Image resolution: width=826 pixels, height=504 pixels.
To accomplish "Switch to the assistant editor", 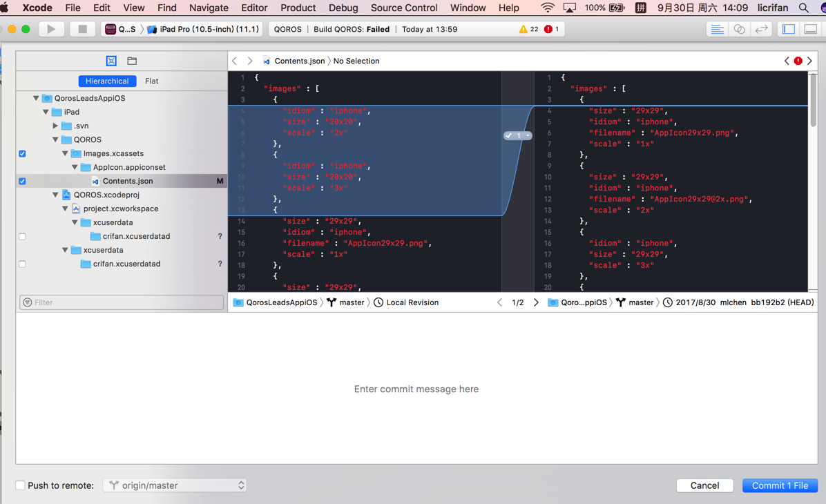I will [x=739, y=29].
